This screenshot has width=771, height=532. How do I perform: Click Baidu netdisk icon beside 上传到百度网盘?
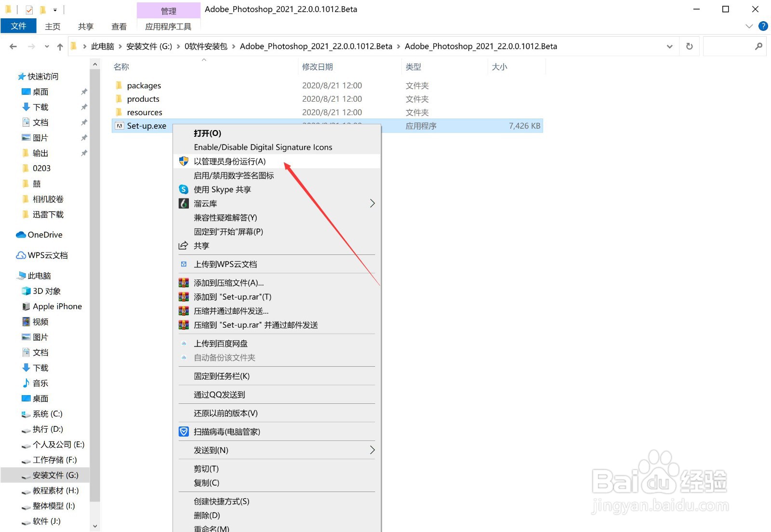(x=184, y=344)
